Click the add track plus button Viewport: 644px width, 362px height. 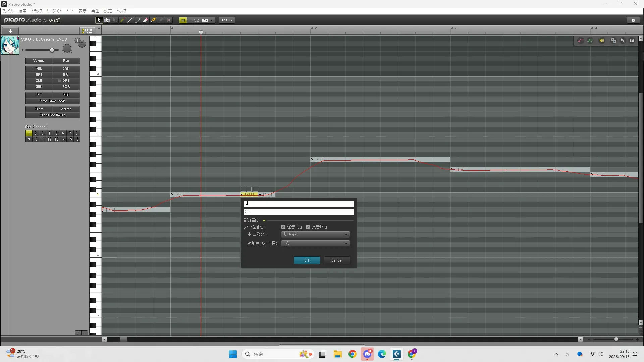click(x=10, y=31)
